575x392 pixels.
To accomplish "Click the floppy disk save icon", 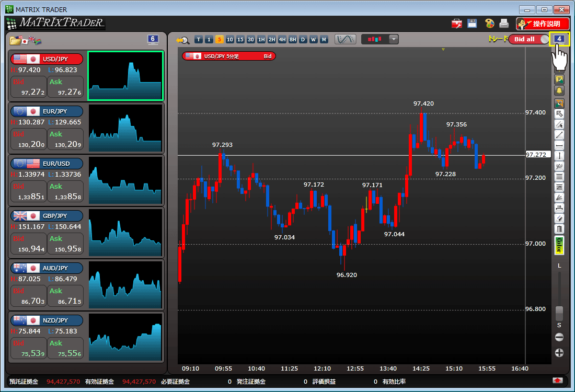I will point(472,24).
